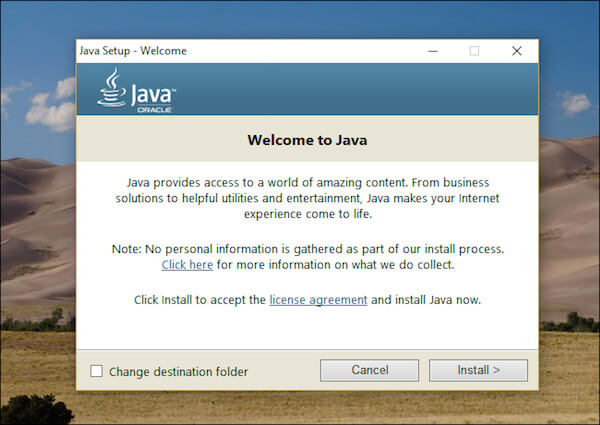Click the 'Click Install to accept' sentence
The height and width of the screenshot is (425, 600).
coord(307,300)
